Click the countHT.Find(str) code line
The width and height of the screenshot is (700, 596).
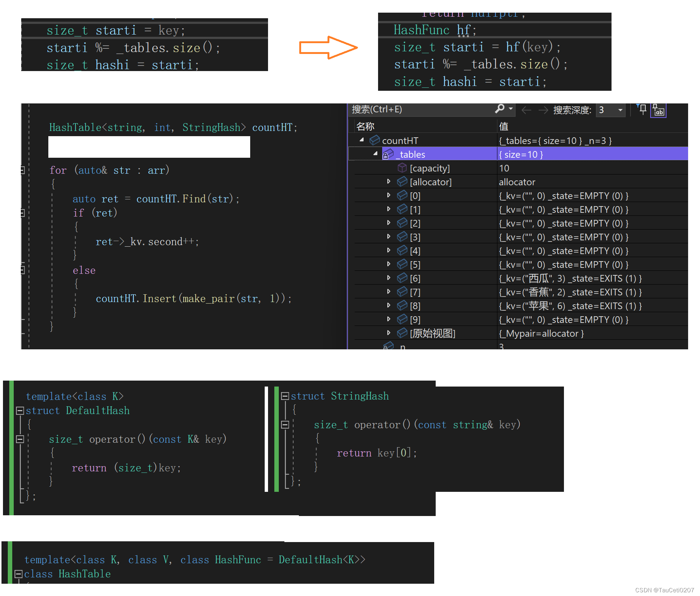tap(156, 199)
